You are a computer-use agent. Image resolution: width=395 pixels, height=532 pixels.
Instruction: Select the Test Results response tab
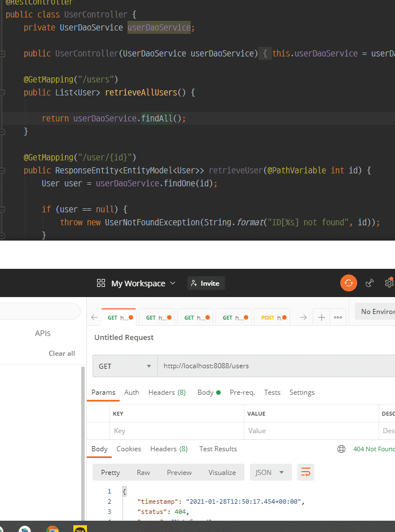(218, 449)
